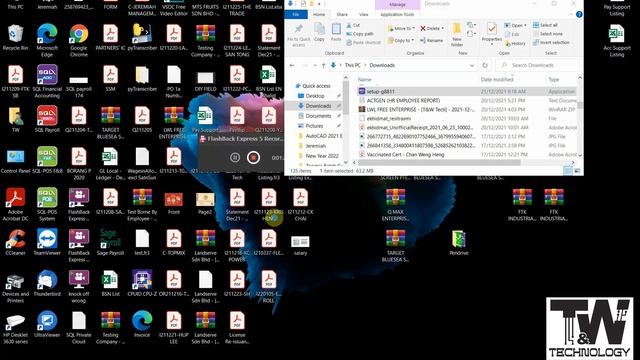
Task: Open the SQL-POS System shortcut
Action: pos(47,204)
